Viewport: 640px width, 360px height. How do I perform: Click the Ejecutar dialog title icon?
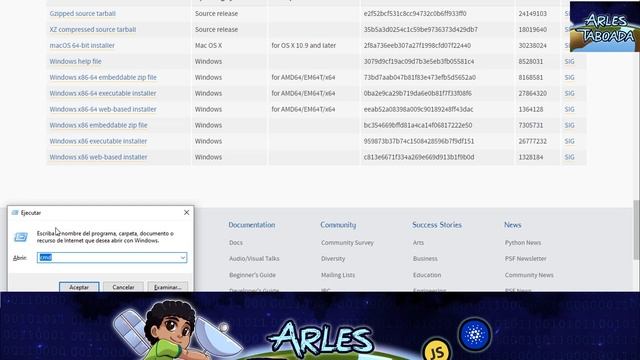(15, 213)
